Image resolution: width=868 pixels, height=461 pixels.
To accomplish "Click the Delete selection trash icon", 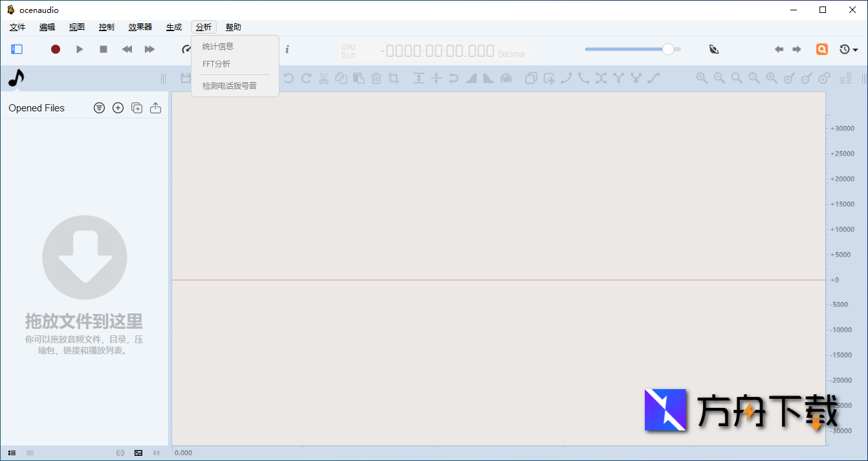I will (x=376, y=78).
